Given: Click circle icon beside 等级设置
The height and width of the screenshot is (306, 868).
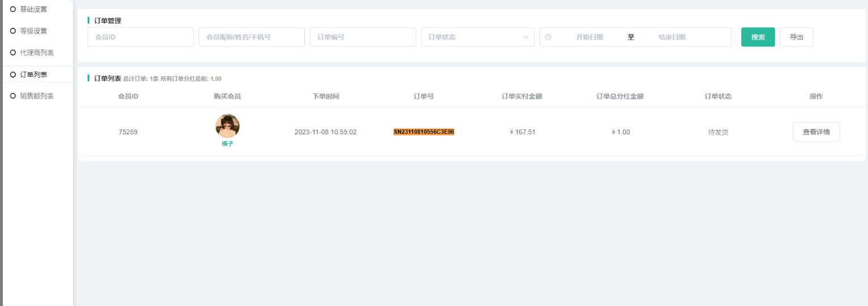Looking at the screenshot, I should [13, 31].
